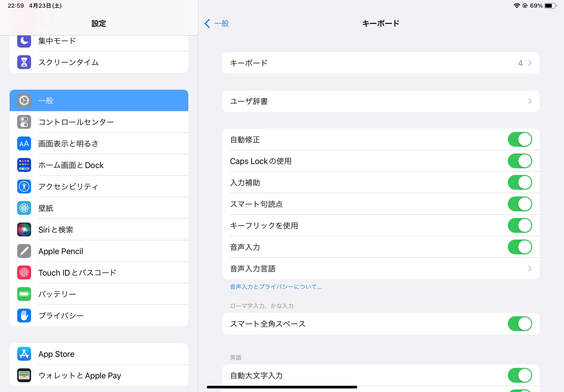Open the App Store icon
This screenshot has width=564, height=392.
coord(24,354)
